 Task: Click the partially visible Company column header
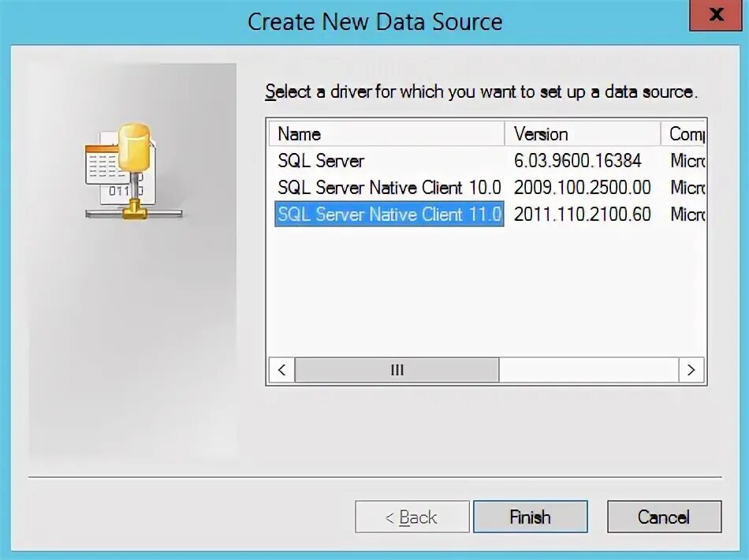(x=683, y=134)
